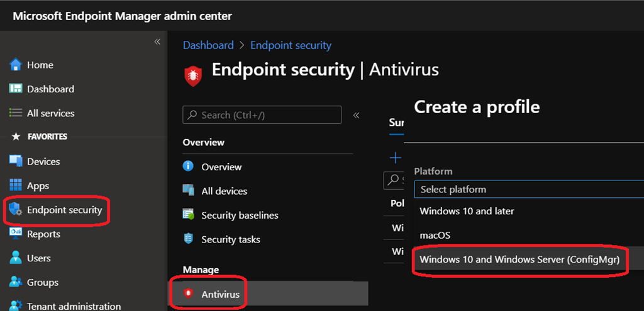The height and width of the screenshot is (311, 644).
Task: Open the Dashboard icon in left navigation
Action: [16, 89]
